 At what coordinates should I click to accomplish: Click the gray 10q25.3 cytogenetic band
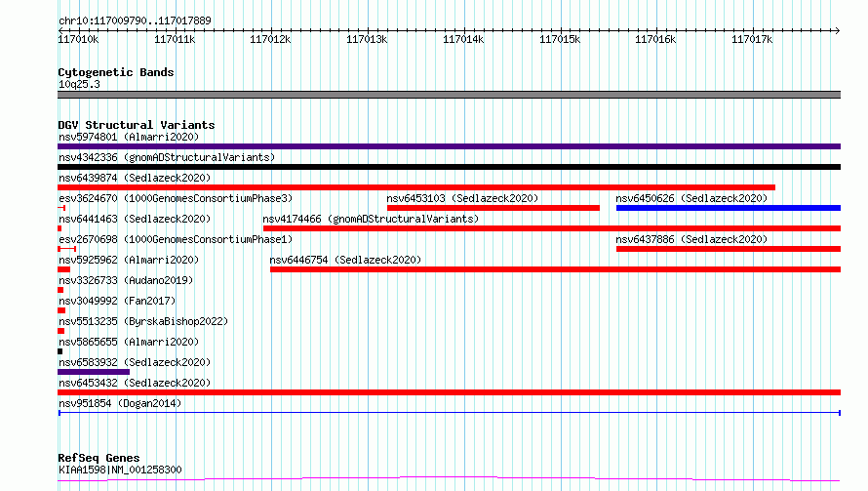click(449, 95)
